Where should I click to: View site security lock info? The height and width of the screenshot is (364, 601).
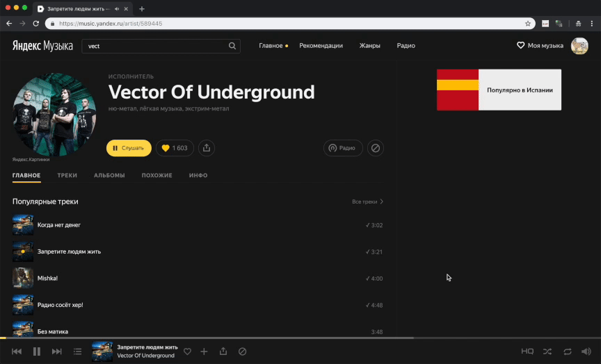click(x=52, y=24)
